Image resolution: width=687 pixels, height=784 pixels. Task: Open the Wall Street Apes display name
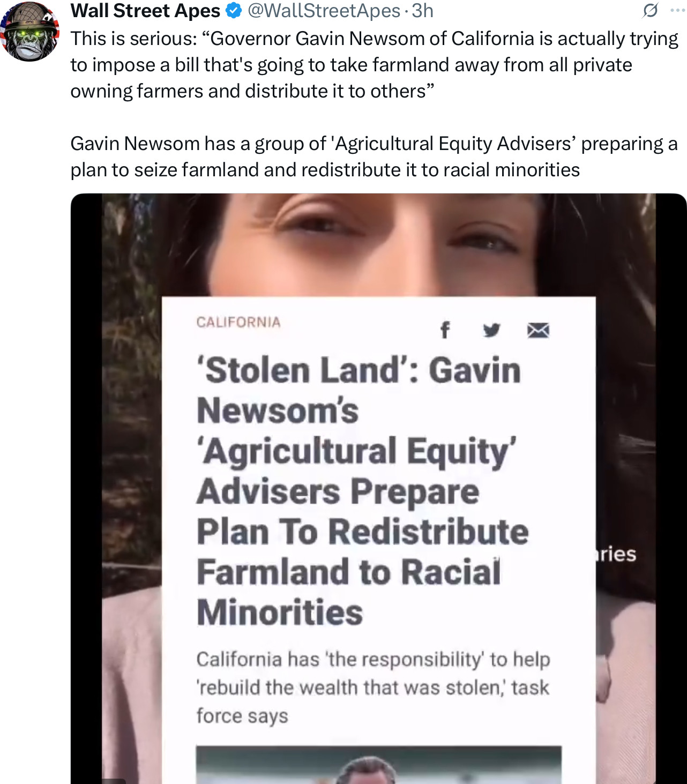point(145,11)
